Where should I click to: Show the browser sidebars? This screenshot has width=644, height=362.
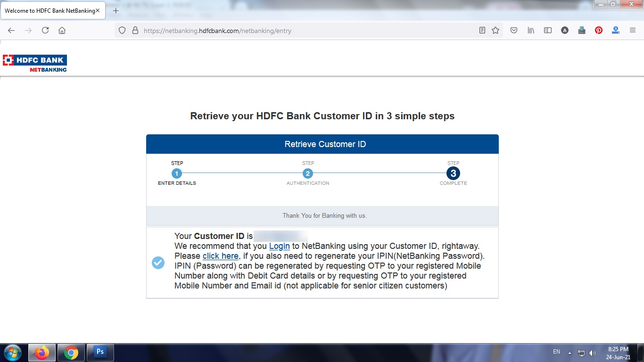(x=548, y=30)
